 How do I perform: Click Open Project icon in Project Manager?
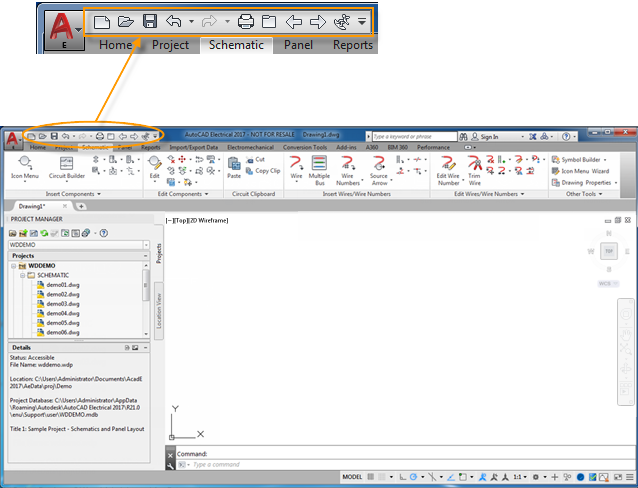[13, 233]
